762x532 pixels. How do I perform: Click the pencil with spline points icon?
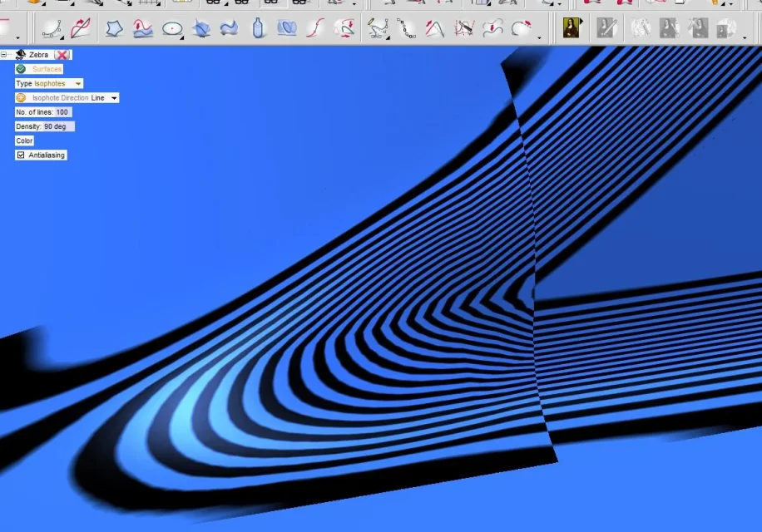point(378,28)
